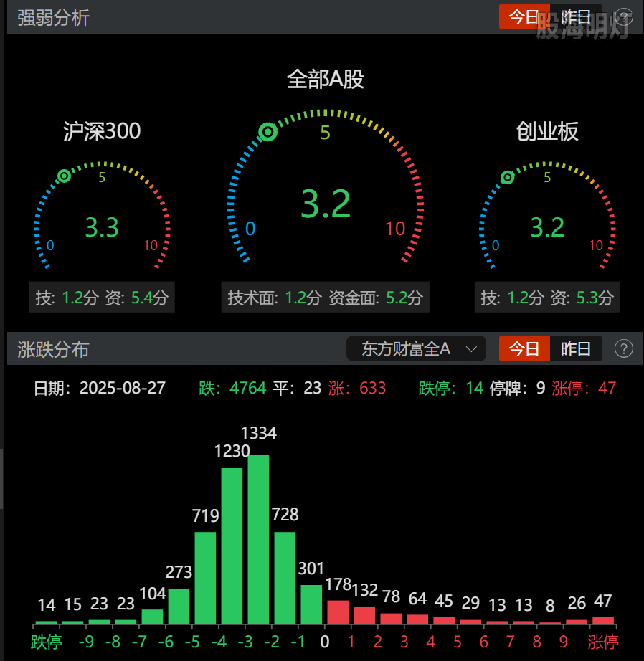The height and width of the screenshot is (661, 644).
Task: Click the 沪深300 score 3.3
Action: pos(102,228)
